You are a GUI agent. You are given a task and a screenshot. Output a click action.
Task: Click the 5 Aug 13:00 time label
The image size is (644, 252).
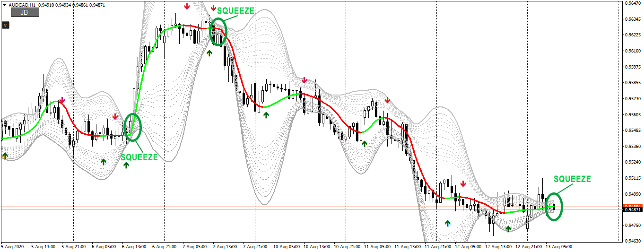click(x=44, y=247)
